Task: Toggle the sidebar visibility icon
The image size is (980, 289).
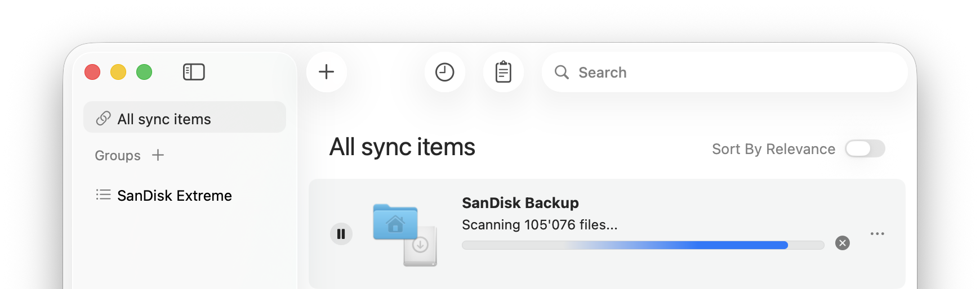Action: (194, 72)
